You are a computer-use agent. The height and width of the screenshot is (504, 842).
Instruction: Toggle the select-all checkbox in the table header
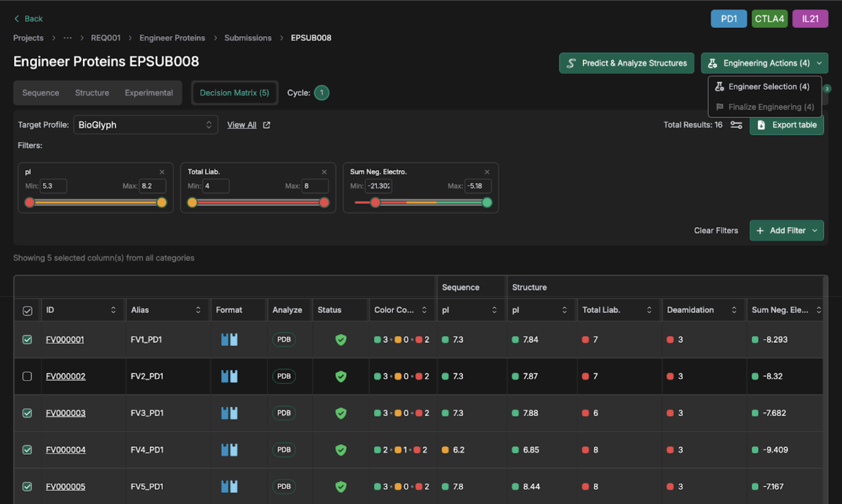[27, 310]
